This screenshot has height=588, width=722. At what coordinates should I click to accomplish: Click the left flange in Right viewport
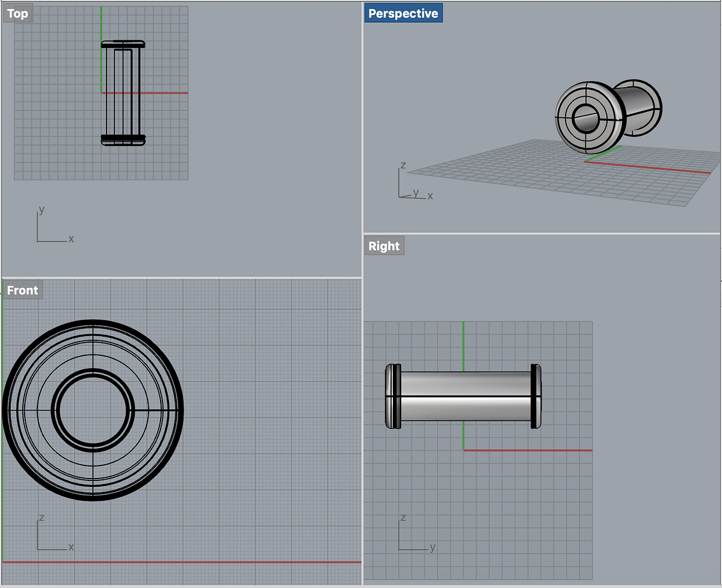coord(392,396)
